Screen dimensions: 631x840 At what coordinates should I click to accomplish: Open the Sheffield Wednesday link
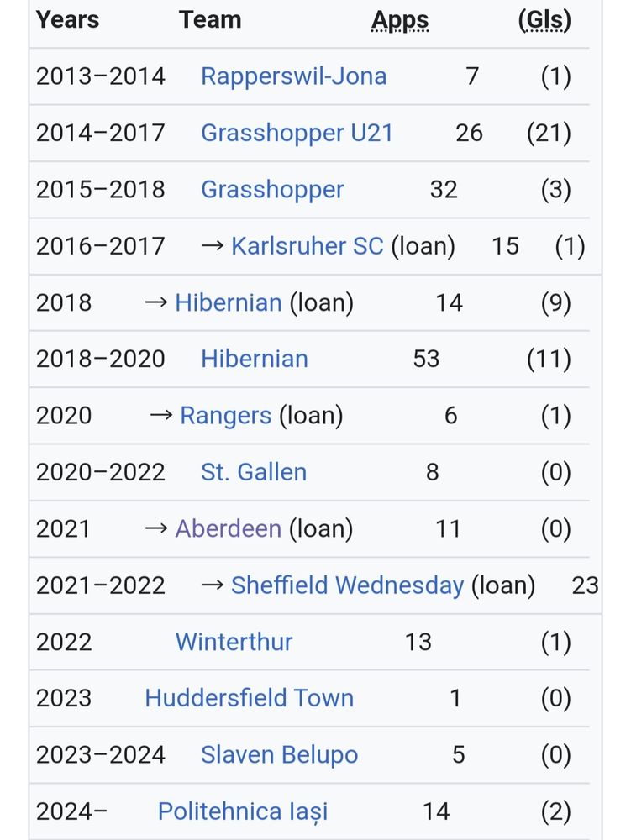point(347,585)
